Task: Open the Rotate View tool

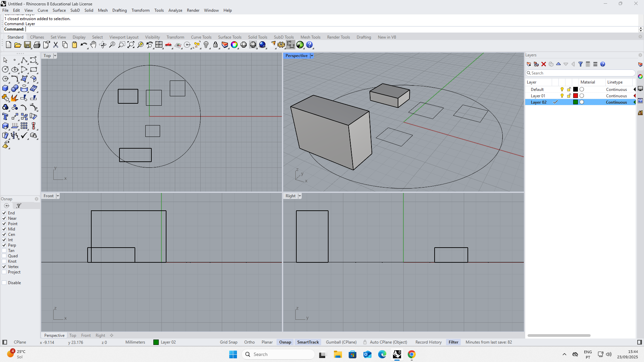Action: pyautogui.click(x=103, y=45)
